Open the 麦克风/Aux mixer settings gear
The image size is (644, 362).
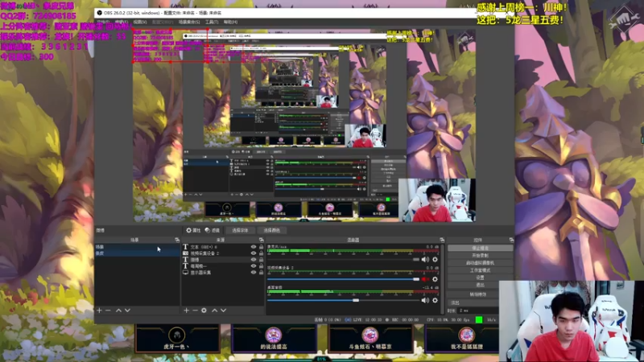[435, 259]
